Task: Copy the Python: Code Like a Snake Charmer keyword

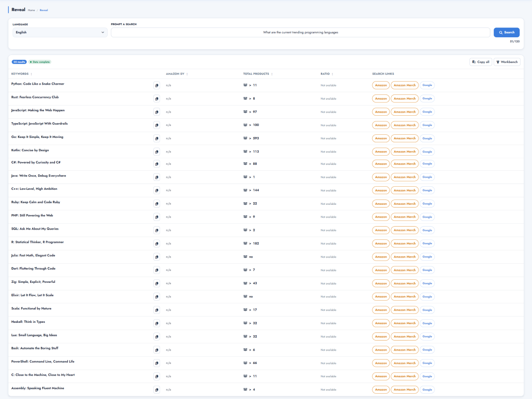Action: click(156, 86)
